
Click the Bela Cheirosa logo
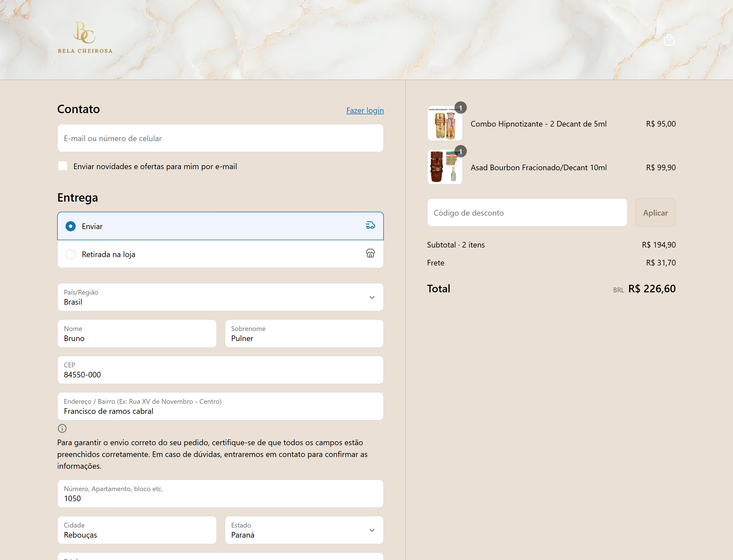coord(85,37)
